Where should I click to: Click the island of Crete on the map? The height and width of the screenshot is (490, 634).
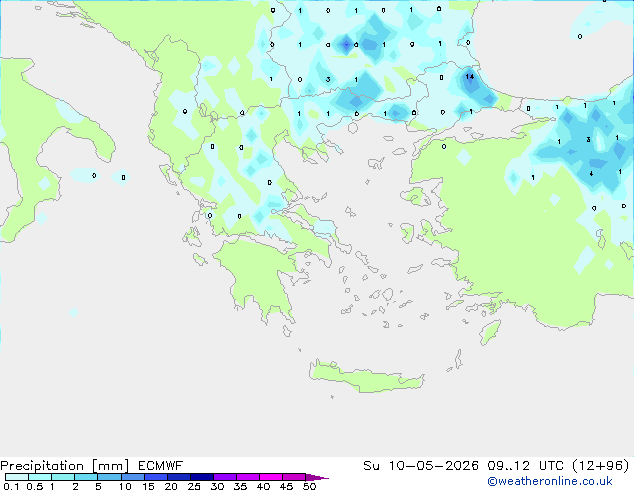point(366,377)
